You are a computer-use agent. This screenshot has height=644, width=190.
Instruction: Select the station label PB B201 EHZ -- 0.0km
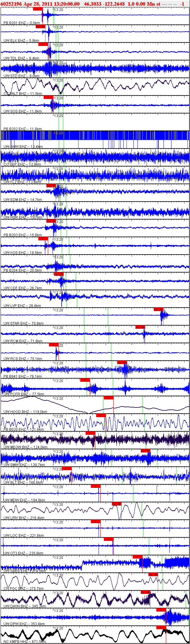[22, 23]
